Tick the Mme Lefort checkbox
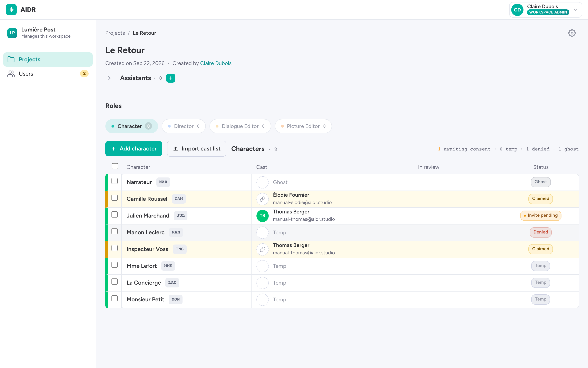This screenshot has width=588, height=368. (115, 265)
